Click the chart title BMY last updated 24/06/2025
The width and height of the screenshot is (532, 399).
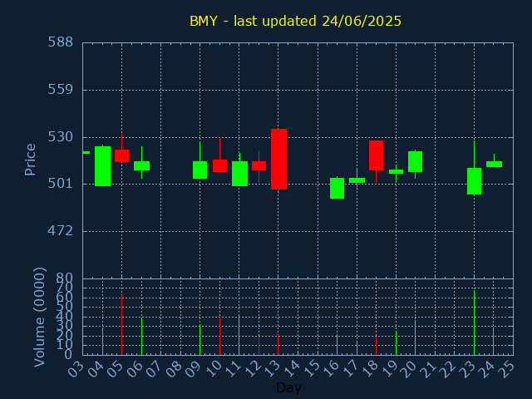295,21
